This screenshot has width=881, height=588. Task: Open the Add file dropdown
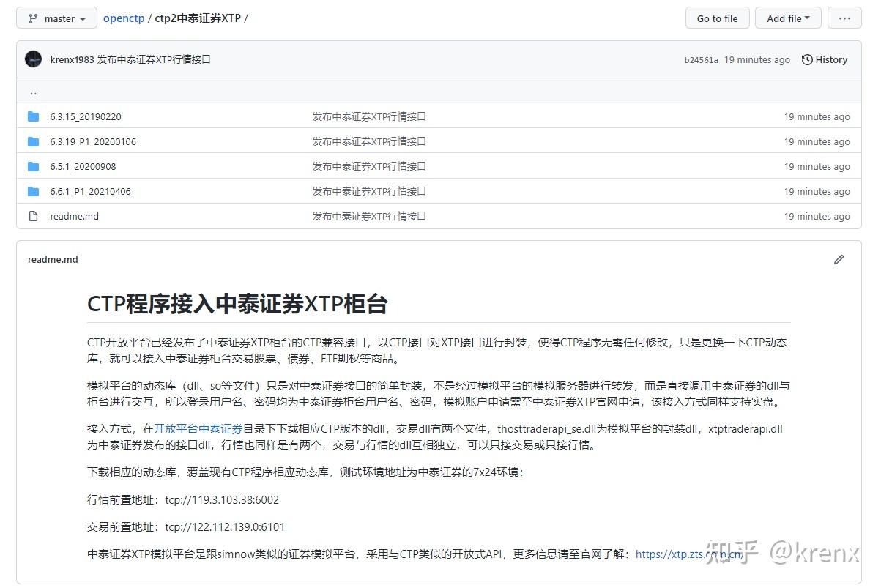787,18
